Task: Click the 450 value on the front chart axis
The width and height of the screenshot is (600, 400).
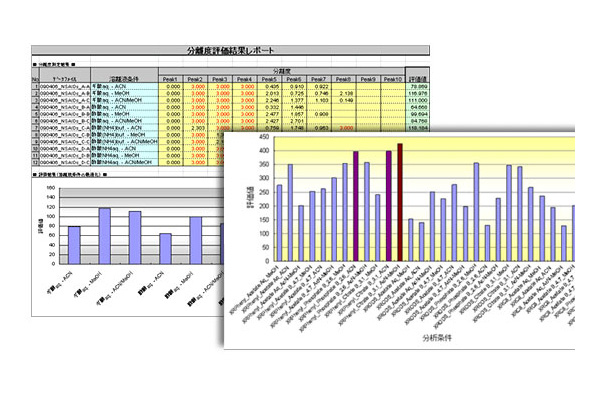Action: [264, 137]
